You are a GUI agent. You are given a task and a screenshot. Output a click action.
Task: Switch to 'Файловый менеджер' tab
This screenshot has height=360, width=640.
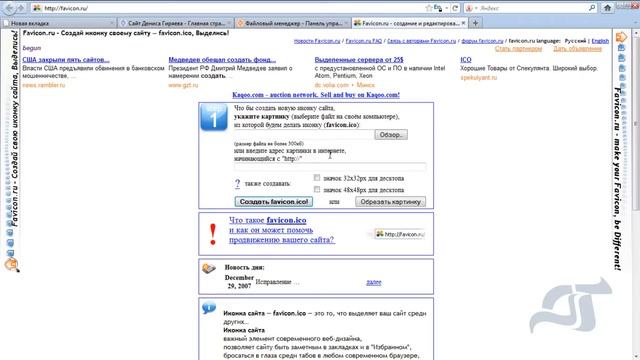pyautogui.click(x=292, y=23)
